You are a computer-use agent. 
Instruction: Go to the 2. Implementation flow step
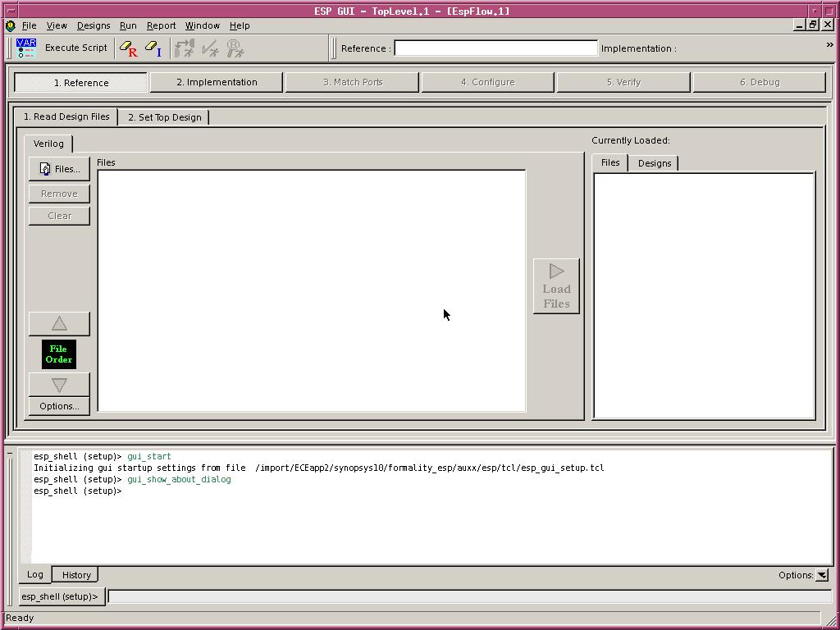(x=217, y=82)
